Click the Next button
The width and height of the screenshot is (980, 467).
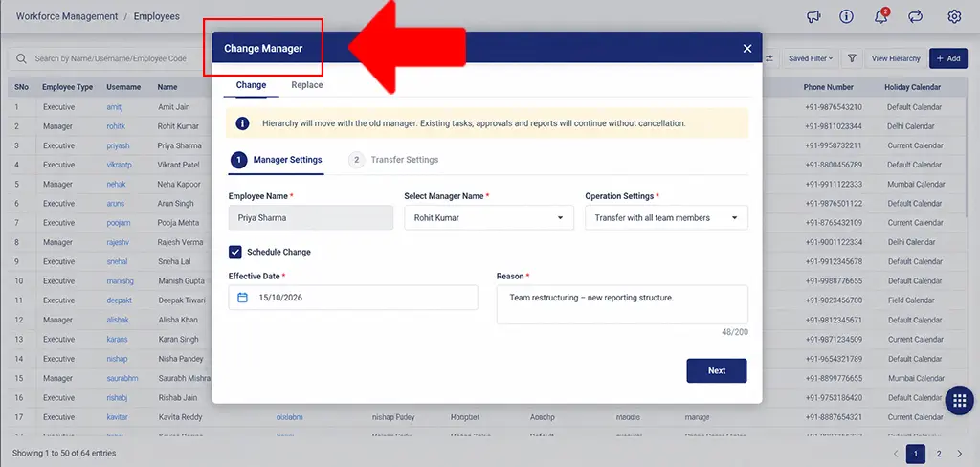click(x=716, y=370)
